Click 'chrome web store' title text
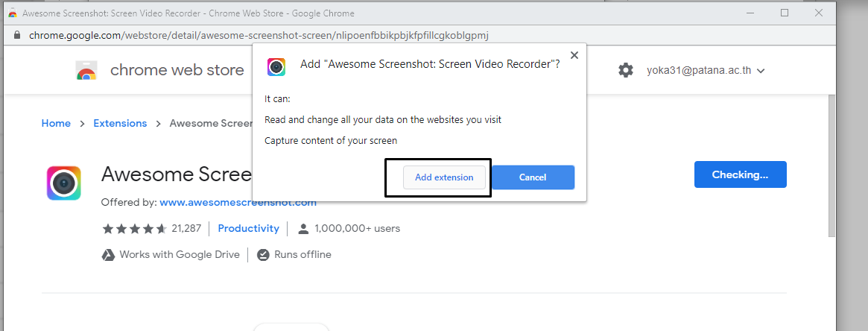The image size is (868, 331). (x=177, y=70)
